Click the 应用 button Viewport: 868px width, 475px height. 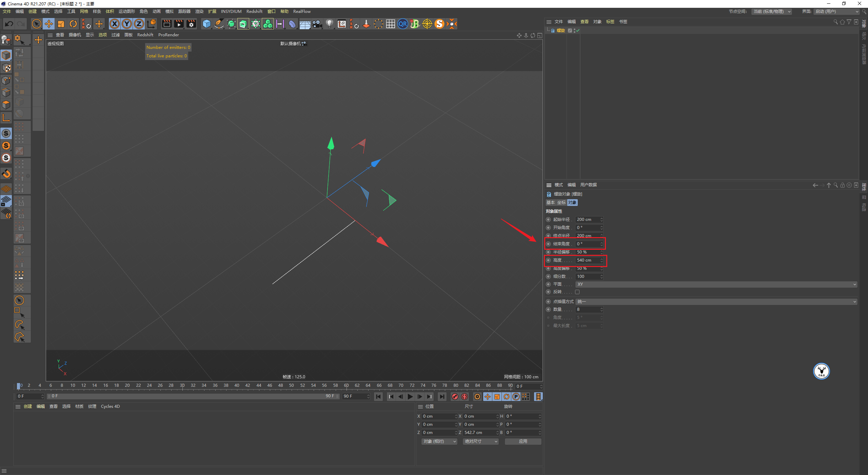(523, 441)
